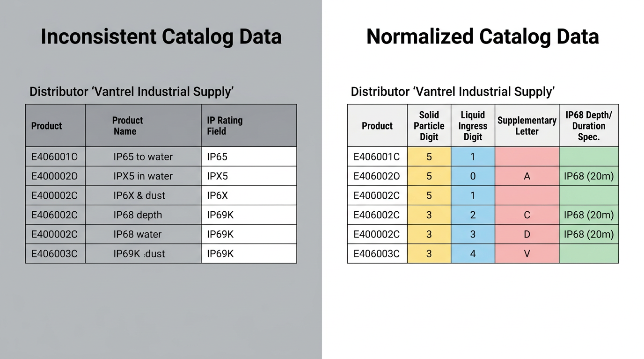Click the 'IP68 depth' product name cell
The image size is (644, 359).
click(138, 215)
